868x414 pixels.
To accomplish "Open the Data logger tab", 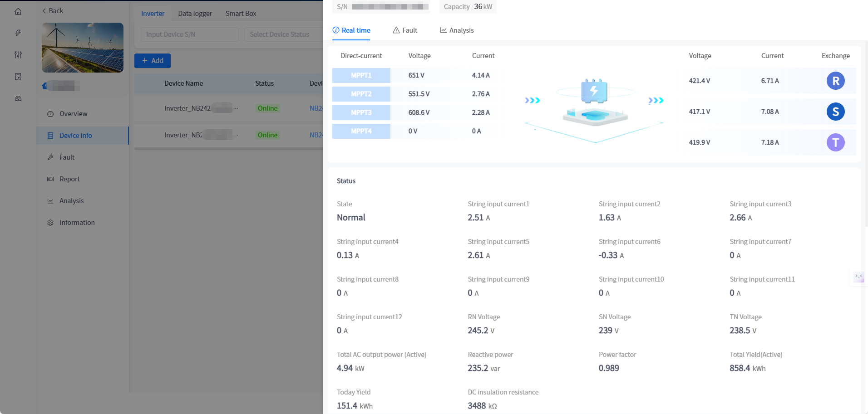I will 195,14.
